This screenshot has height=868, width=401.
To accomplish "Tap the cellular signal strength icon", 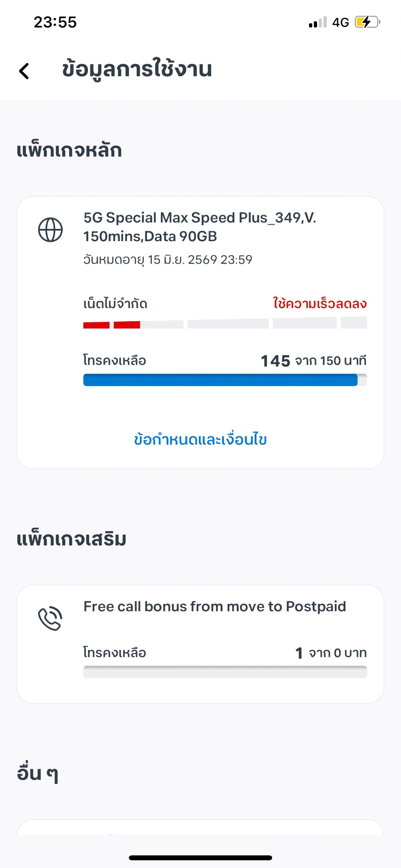I will point(318,22).
